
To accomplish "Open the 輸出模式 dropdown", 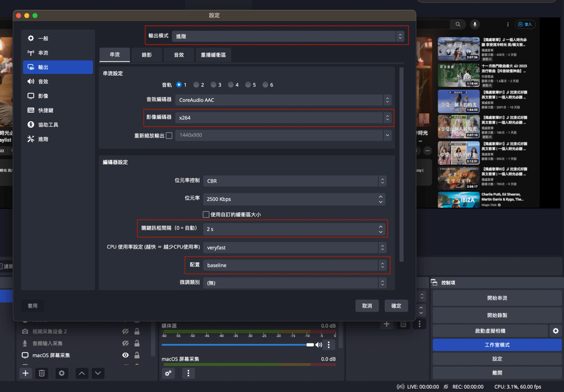I will click(x=288, y=37).
